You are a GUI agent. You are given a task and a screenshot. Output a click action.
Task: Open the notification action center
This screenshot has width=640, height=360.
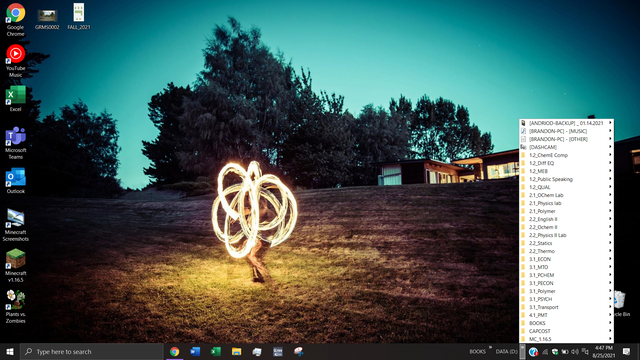[626, 351]
